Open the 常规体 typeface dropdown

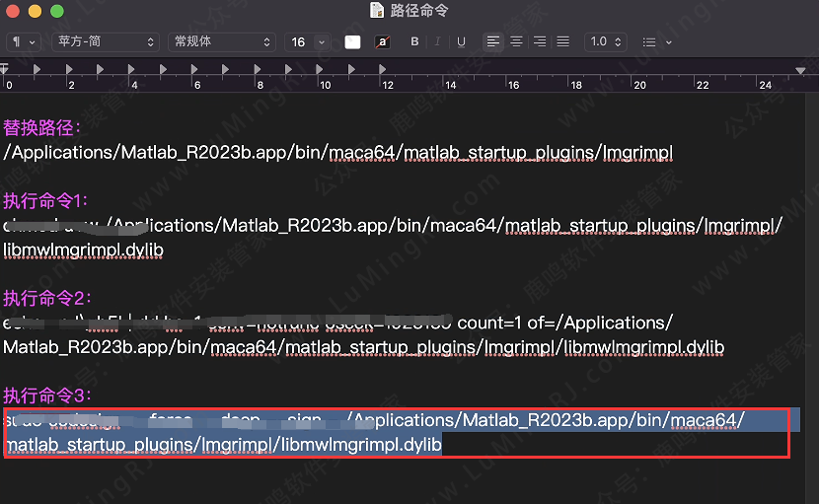click(x=221, y=41)
